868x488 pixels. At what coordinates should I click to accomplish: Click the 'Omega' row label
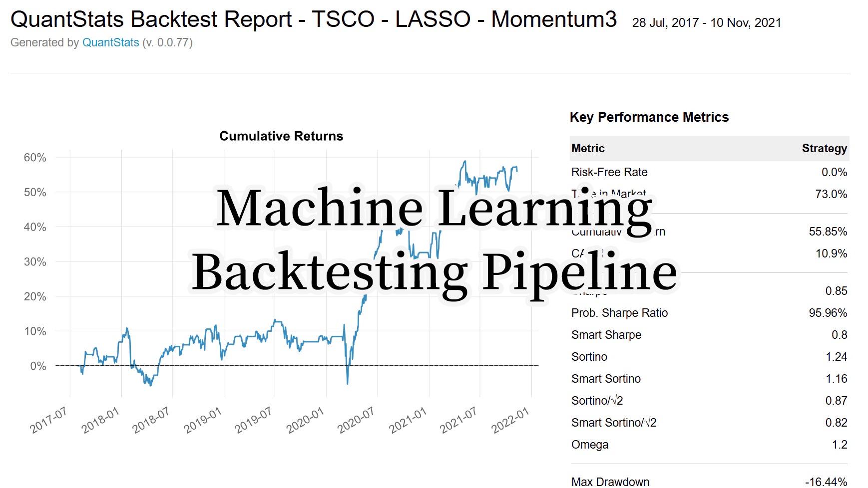tap(590, 445)
